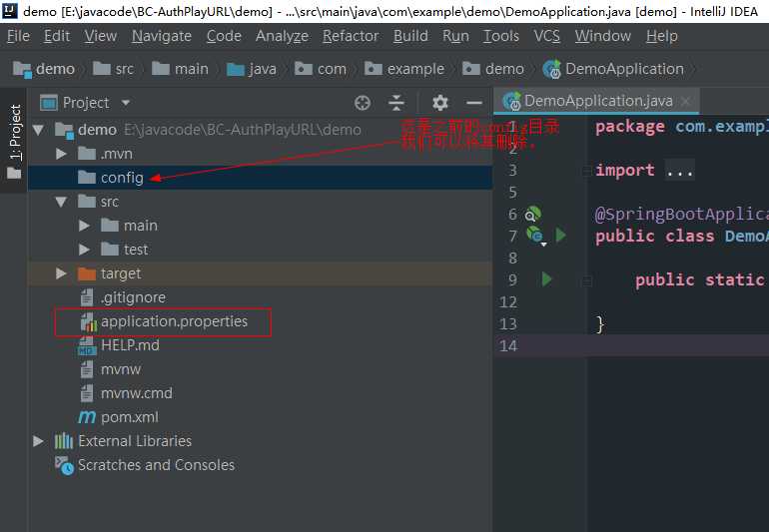This screenshot has height=532, width=769.
Task: Click the Scratches and Consoles icon
Action: click(64, 465)
